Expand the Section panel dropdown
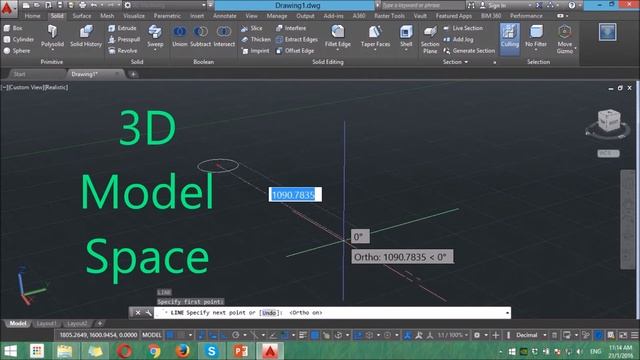This screenshot has width=640, height=360. pyautogui.click(x=456, y=62)
